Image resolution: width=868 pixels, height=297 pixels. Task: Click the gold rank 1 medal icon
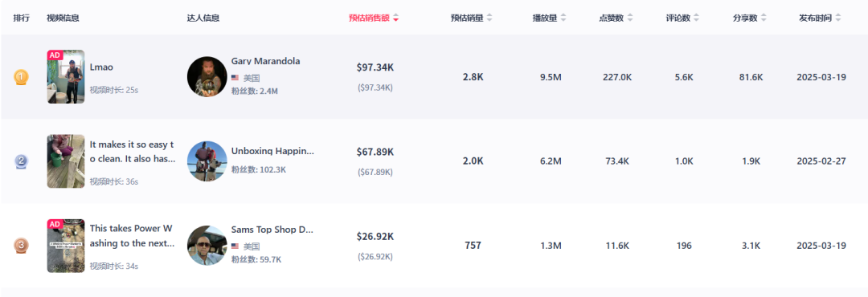point(20,77)
